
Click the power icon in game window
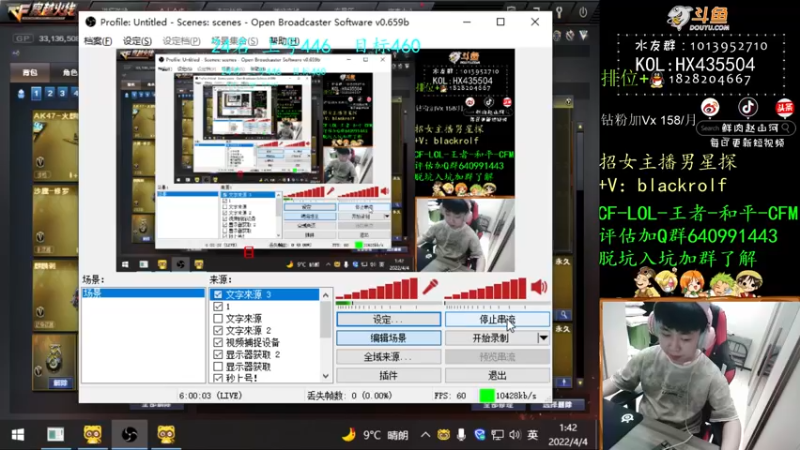point(583,11)
